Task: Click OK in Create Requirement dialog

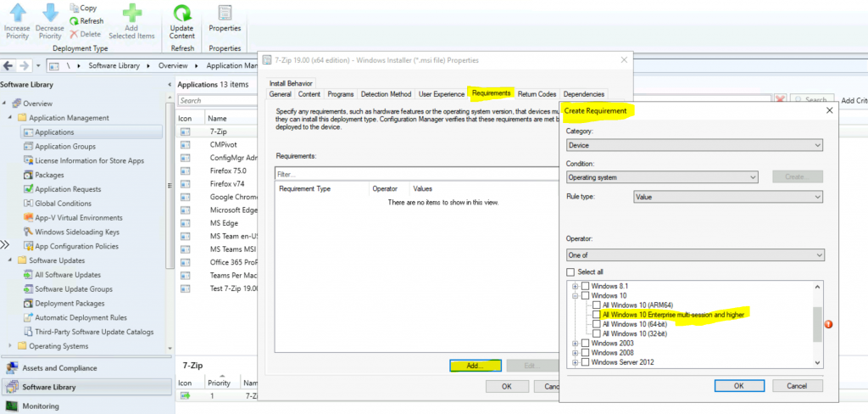Action: tap(739, 385)
